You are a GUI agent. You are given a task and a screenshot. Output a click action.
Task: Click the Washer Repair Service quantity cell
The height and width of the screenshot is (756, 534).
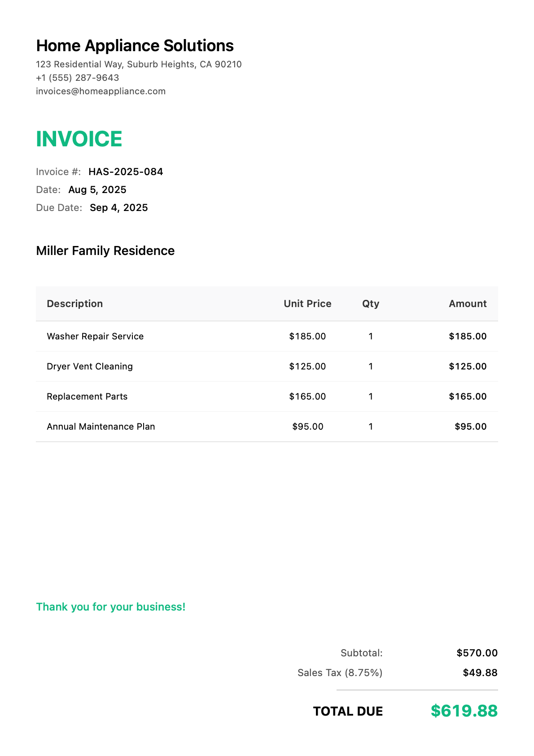point(371,336)
